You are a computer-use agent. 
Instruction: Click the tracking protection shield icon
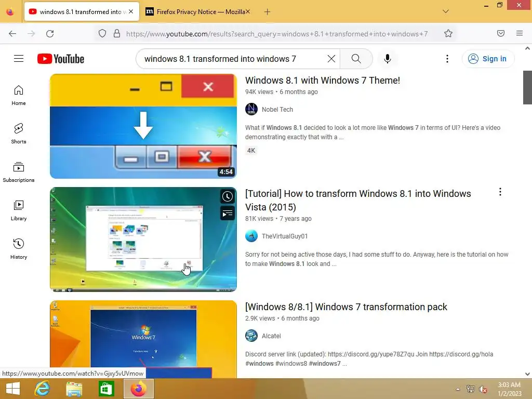click(x=102, y=34)
